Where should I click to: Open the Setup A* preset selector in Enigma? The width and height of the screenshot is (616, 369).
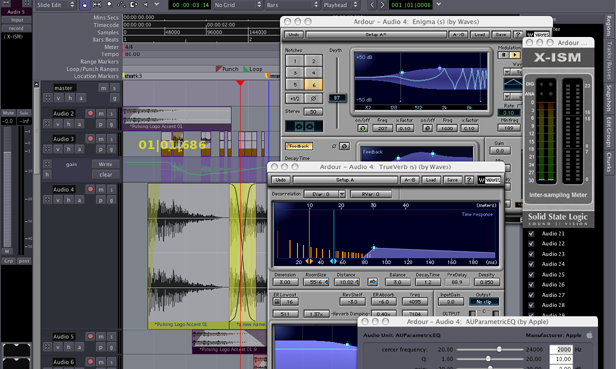(x=376, y=35)
